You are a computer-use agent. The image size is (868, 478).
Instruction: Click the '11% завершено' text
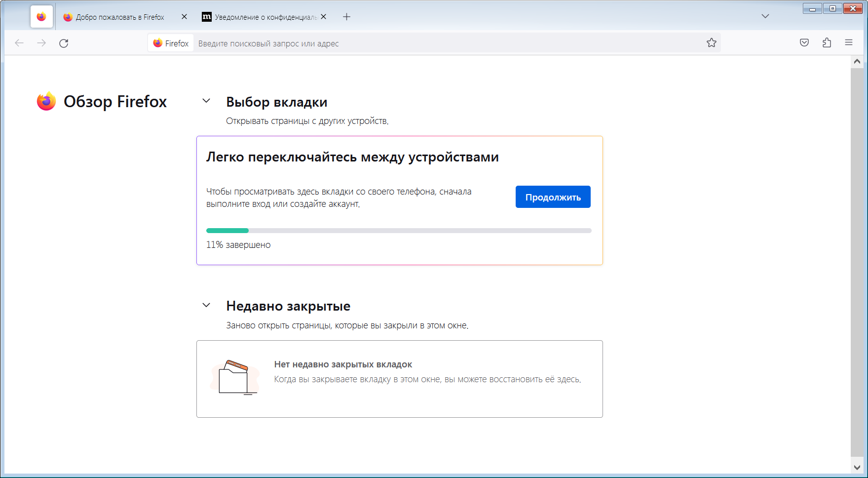pyautogui.click(x=238, y=245)
